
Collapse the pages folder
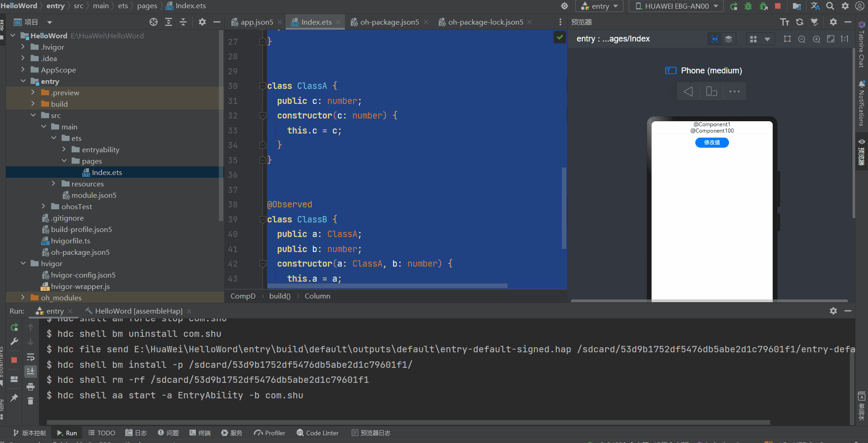click(x=64, y=161)
